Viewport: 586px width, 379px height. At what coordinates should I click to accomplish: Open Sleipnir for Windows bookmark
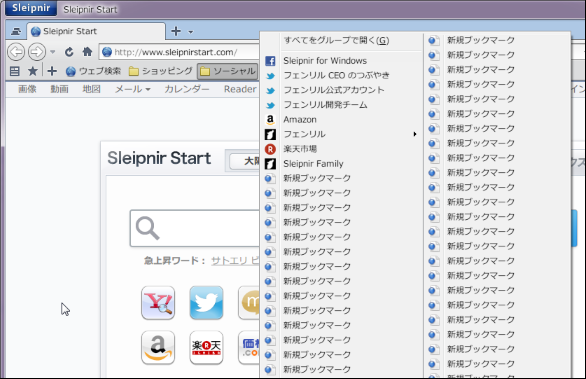tap(342, 61)
